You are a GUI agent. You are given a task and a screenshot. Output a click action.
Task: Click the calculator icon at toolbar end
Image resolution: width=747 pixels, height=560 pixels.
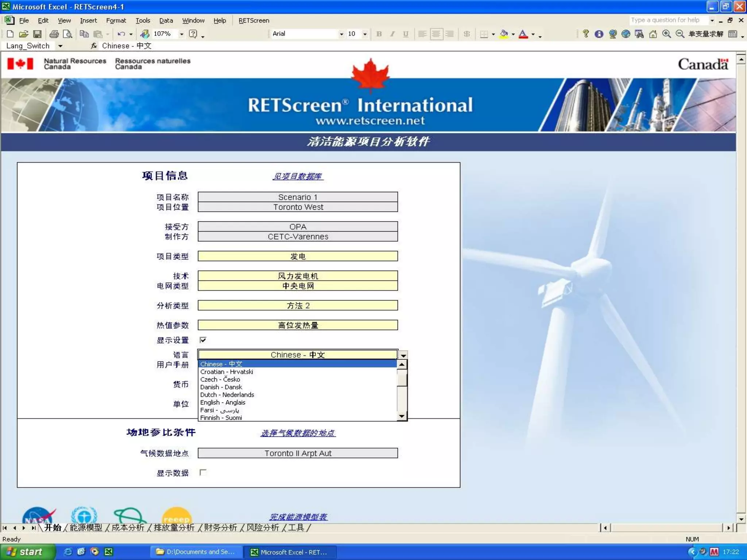732,34
